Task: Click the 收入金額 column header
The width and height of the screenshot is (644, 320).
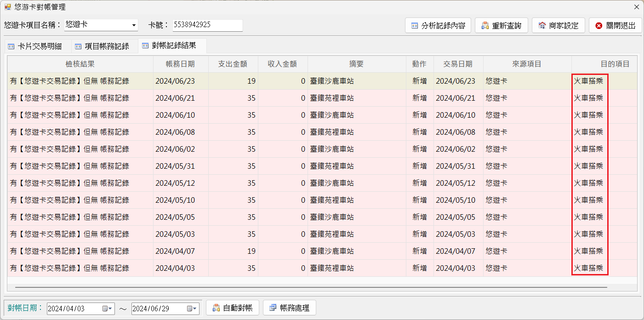Action: pyautogui.click(x=283, y=64)
